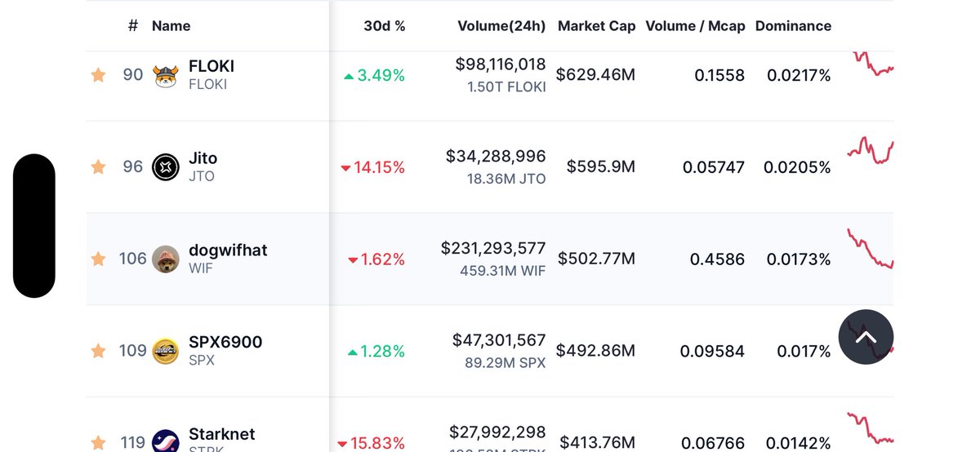Toggle the watchlist star for Jito

point(98,167)
